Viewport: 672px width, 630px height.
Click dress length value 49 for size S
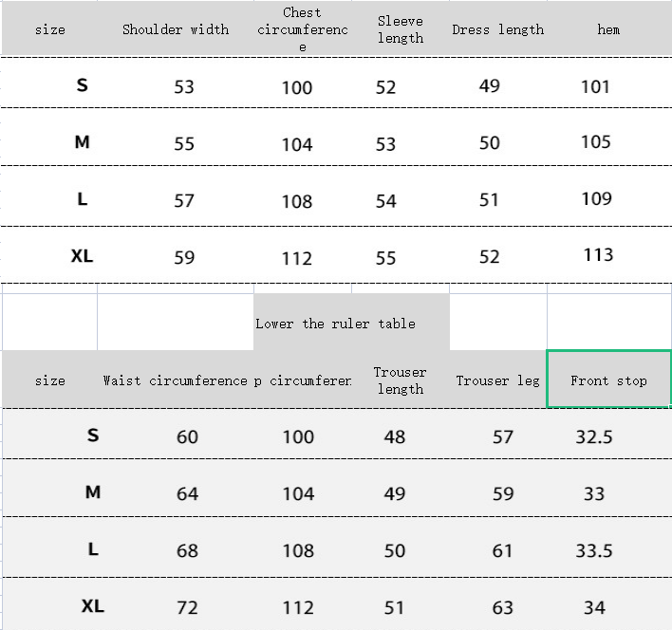[x=490, y=86]
